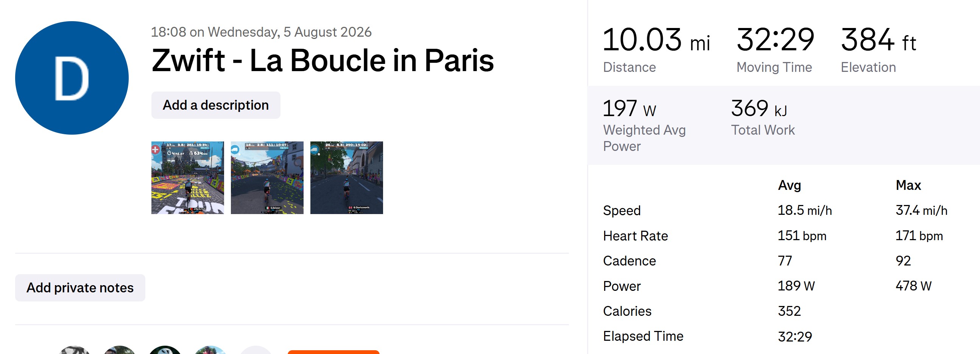Click the third kudos avatar with white helmet
Viewport: 980px width, 354px height.
(165, 350)
